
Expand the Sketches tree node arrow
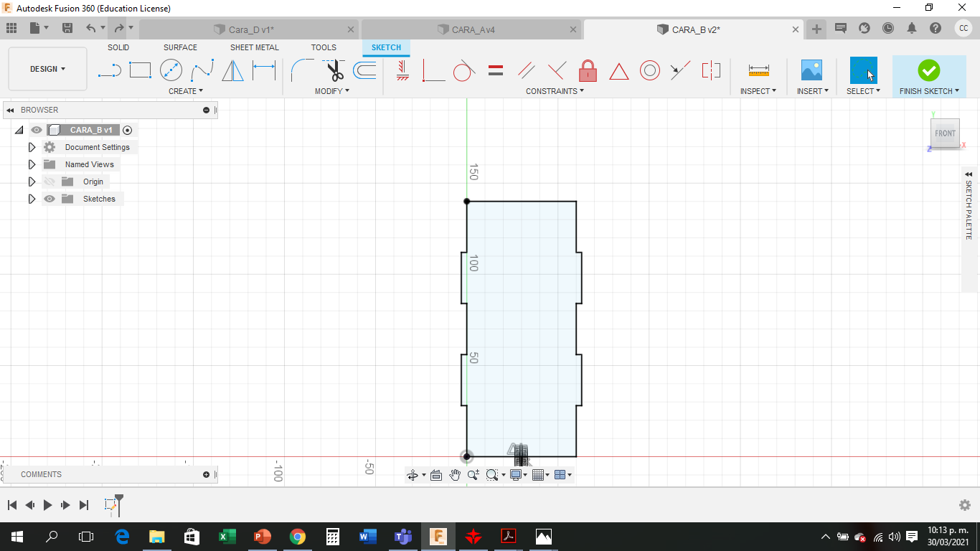coord(32,199)
